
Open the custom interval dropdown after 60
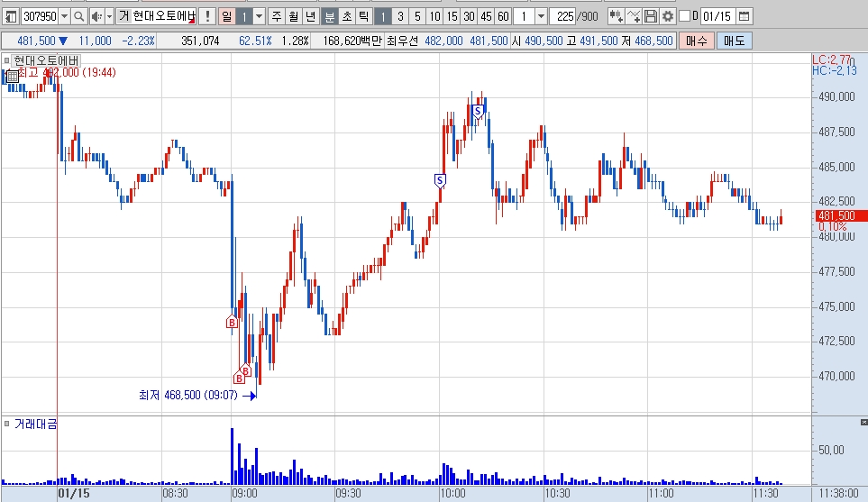pyautogui.click(x=542, y=16)
